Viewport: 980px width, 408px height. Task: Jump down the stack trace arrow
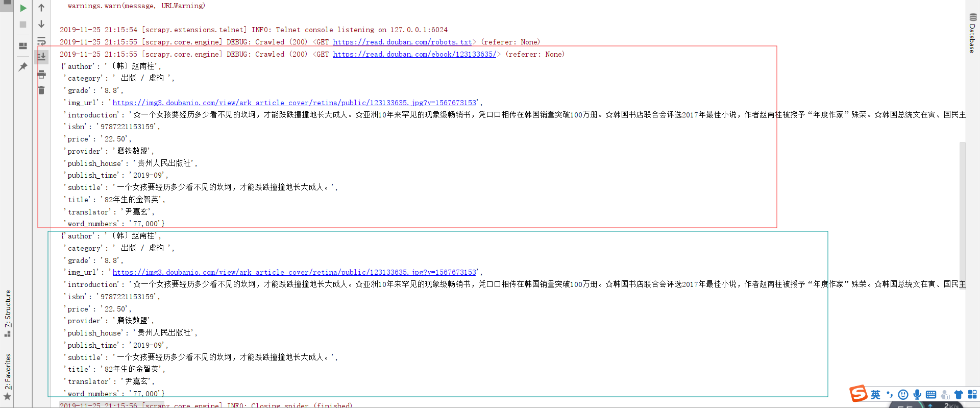coord(41,24)
